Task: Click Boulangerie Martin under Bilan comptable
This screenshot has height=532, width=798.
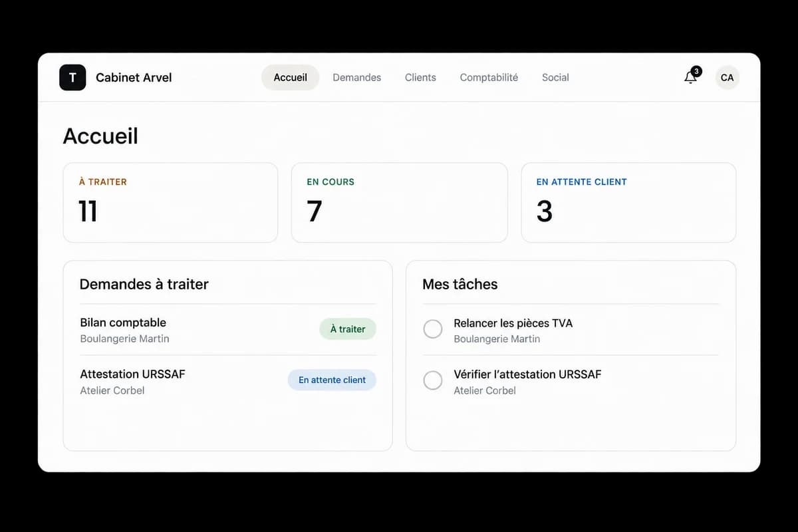Action: [124, 338]
